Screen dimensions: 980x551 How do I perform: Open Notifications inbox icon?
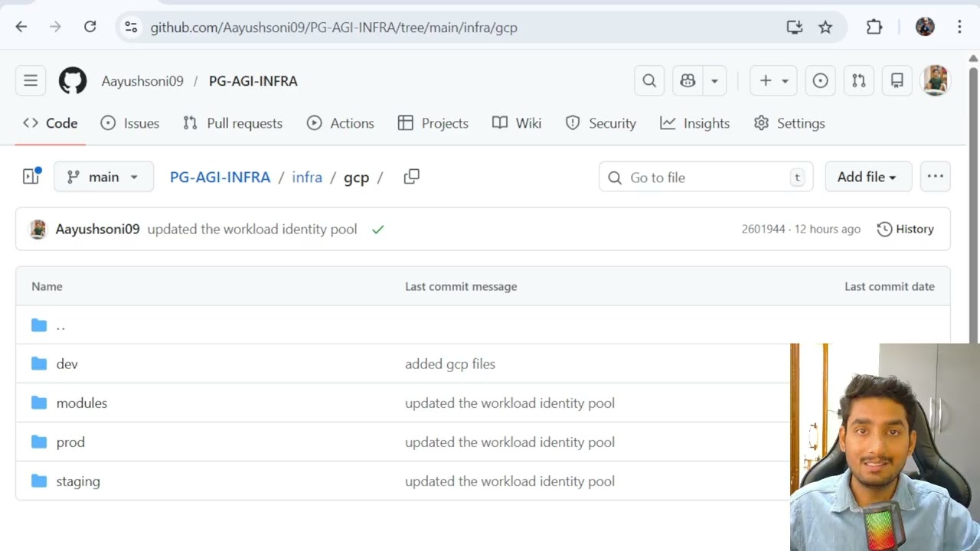pyautogui.click(x=897, y=80)
